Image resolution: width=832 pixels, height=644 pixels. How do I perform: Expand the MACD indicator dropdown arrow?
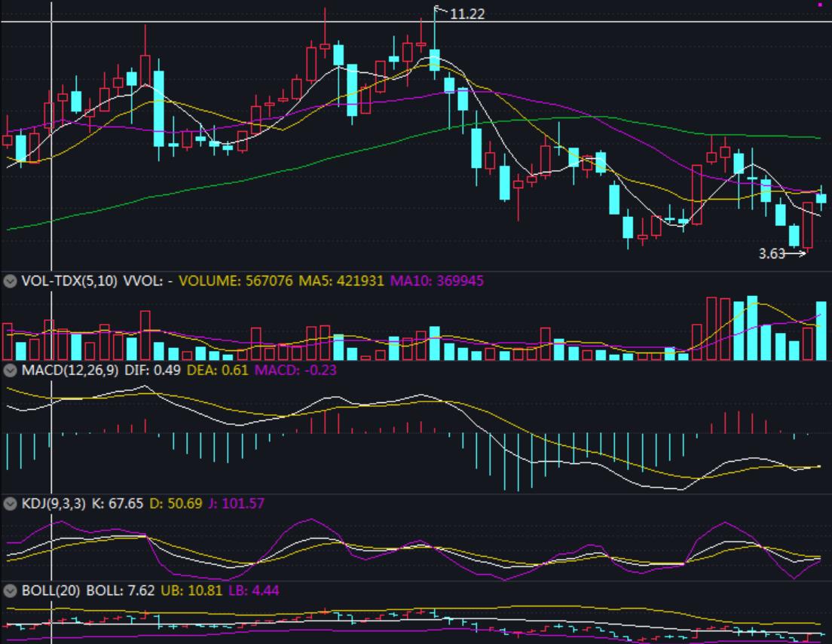10,370
